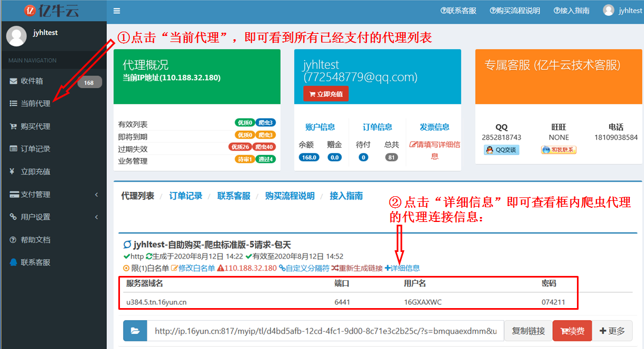Click 通过4 badge in 业务管理 row
This screenshot has width=644, height=349.
tap(266, 159)
